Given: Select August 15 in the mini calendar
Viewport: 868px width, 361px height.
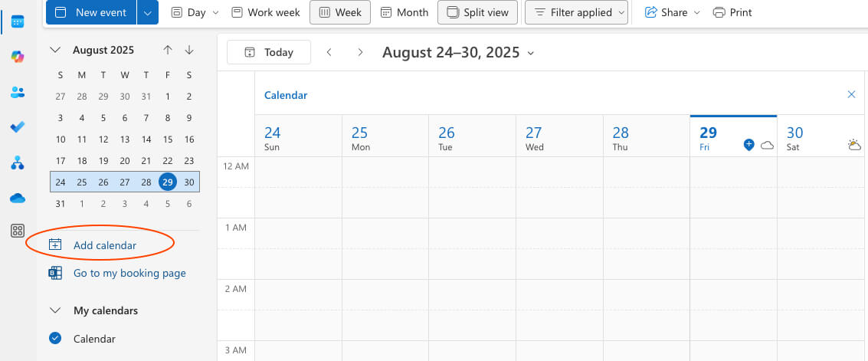Looking at the screenshot, I should pos(168,139).
